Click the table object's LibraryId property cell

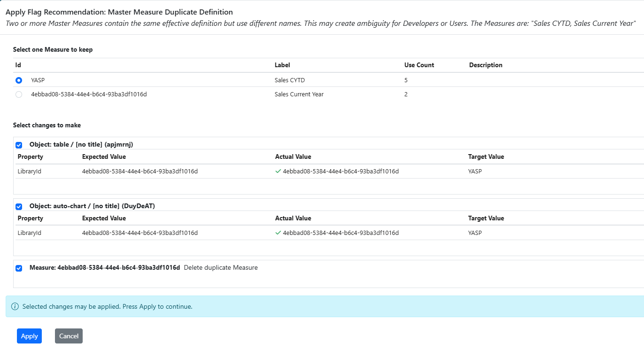pyautogui.click(x=30, y=172)
